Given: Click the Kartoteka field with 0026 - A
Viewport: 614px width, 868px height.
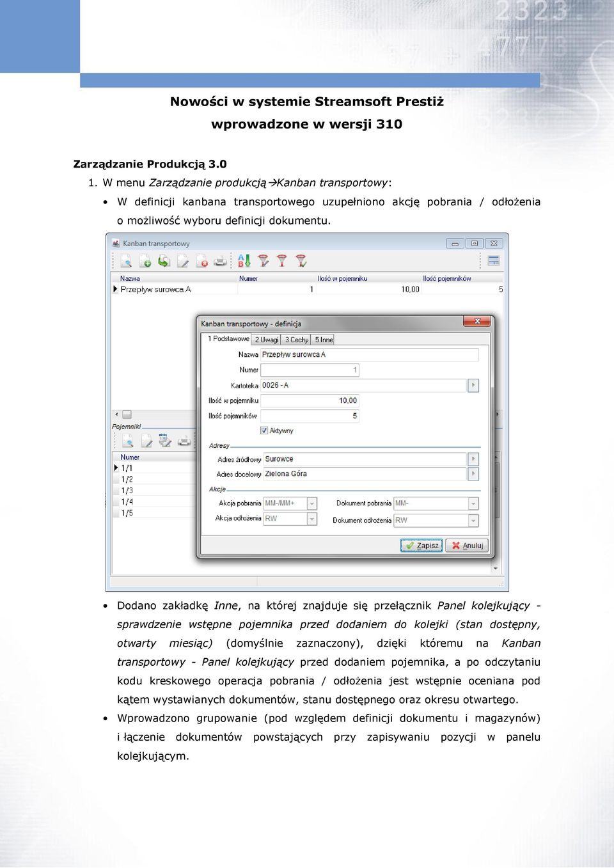Looking at the screenshot, I should (x=364, y=385).
